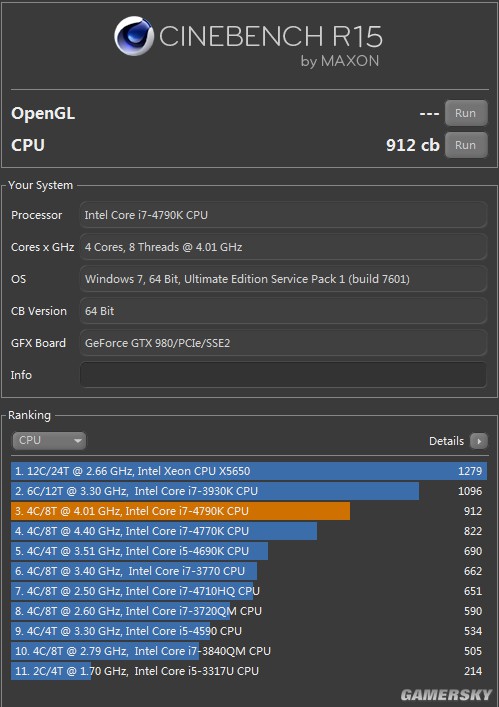
Task: Select the i7-3770 ranking row
Action: click(249, 571)
